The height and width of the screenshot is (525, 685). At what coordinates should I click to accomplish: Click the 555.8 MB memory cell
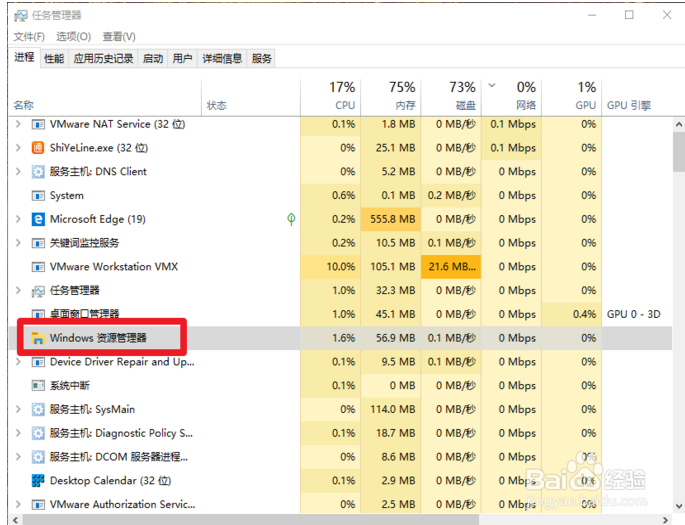tap(391, 219)
